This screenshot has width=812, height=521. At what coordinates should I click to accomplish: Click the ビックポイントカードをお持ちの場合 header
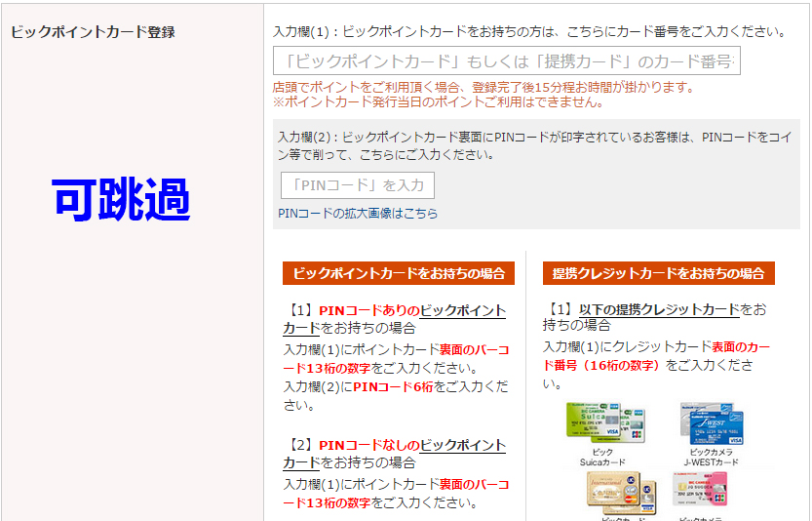coord(399,273)
